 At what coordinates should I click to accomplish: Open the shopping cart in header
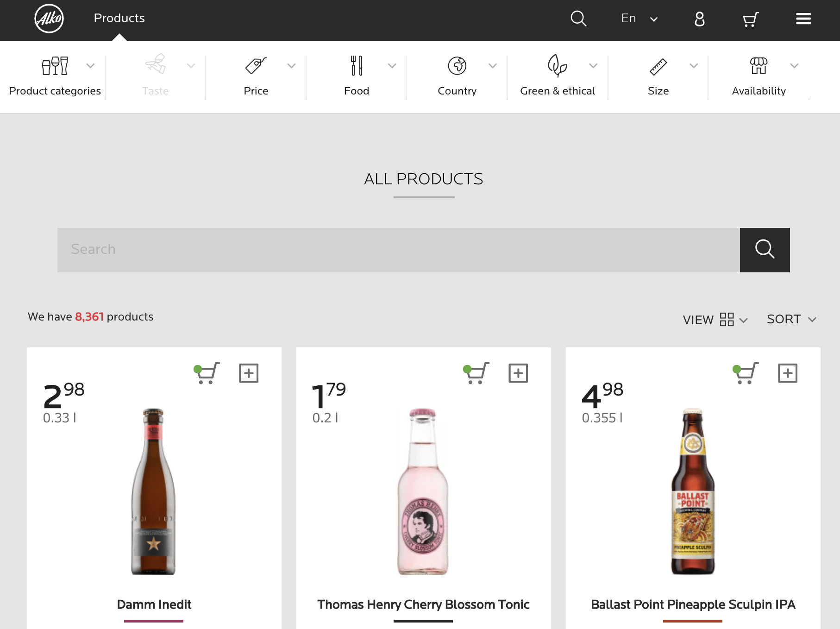tap(751, 19)
